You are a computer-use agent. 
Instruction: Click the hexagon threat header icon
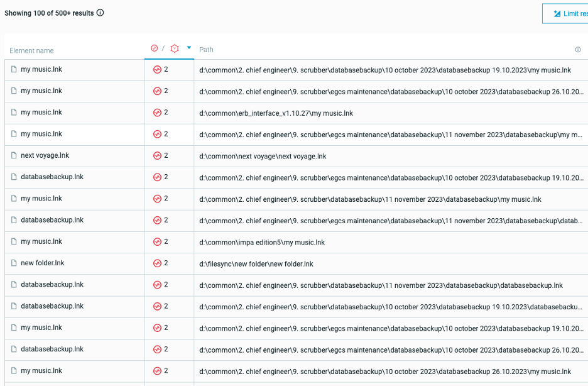click(175, 48)
